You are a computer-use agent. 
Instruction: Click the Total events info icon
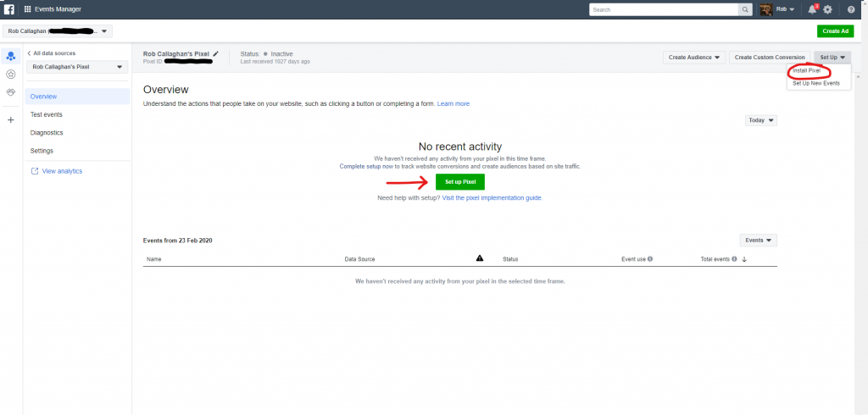click(x=734, y=259)
